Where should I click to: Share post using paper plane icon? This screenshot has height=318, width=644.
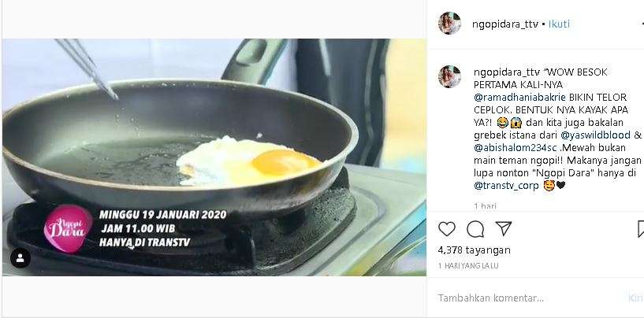tap(503, 229)
